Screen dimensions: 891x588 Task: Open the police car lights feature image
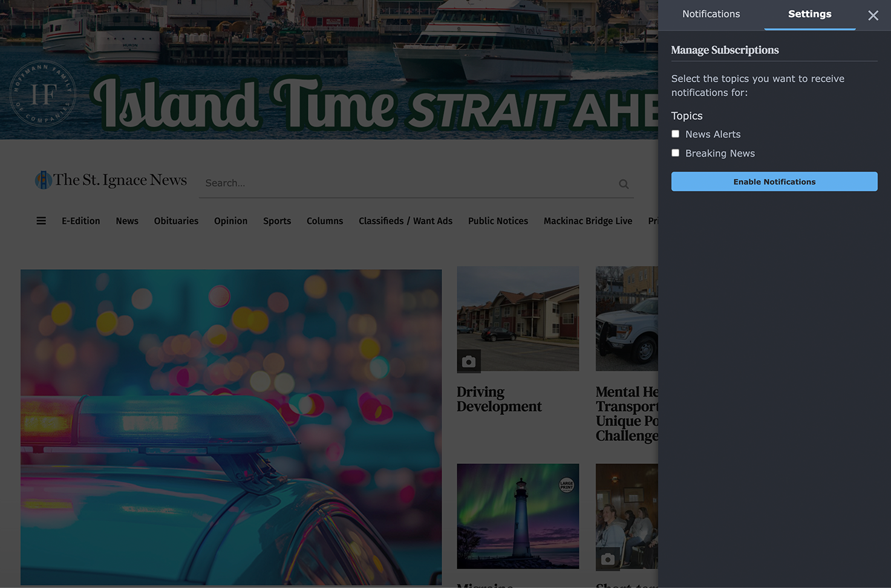(231, 427)
